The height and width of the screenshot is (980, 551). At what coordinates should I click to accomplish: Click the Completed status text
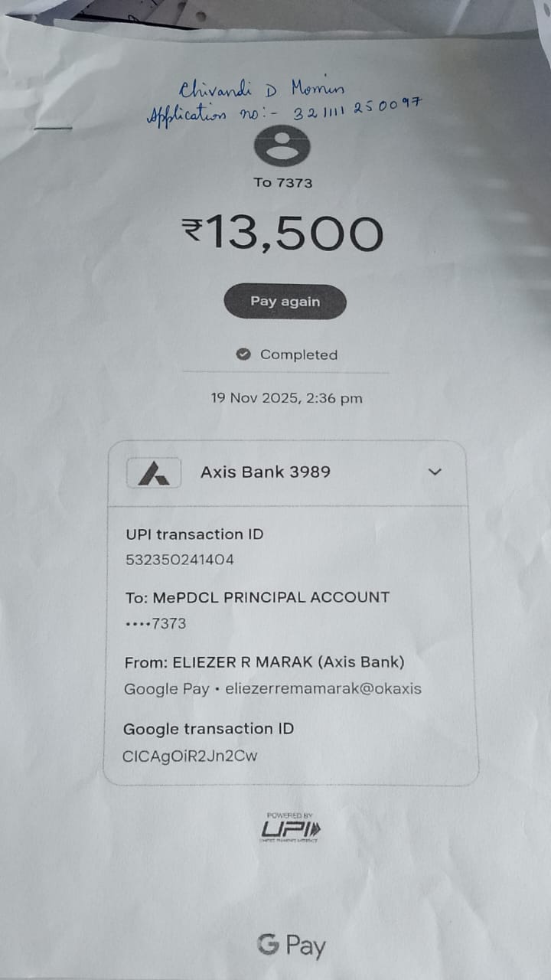(298, 354)
